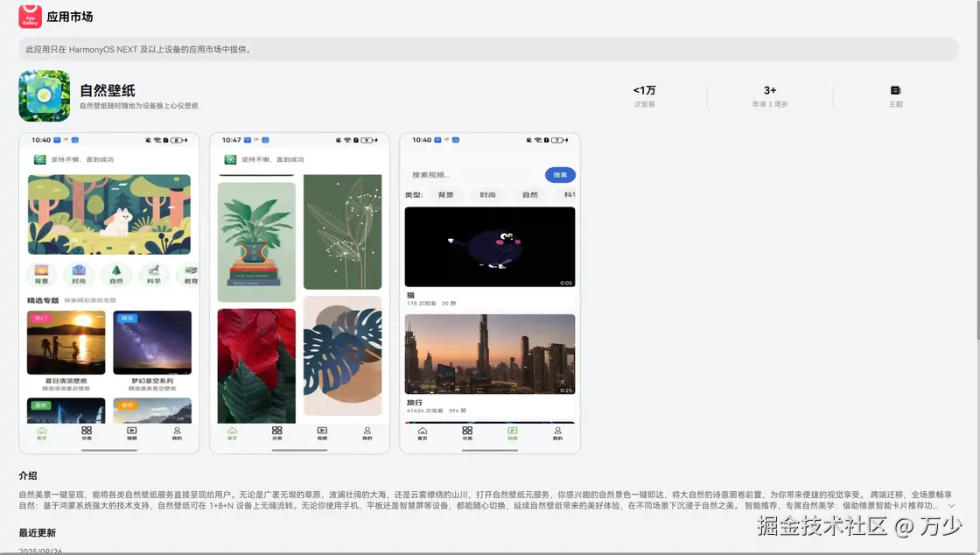Select the 教育 category icon on the home screenshot

pos(192,271)
